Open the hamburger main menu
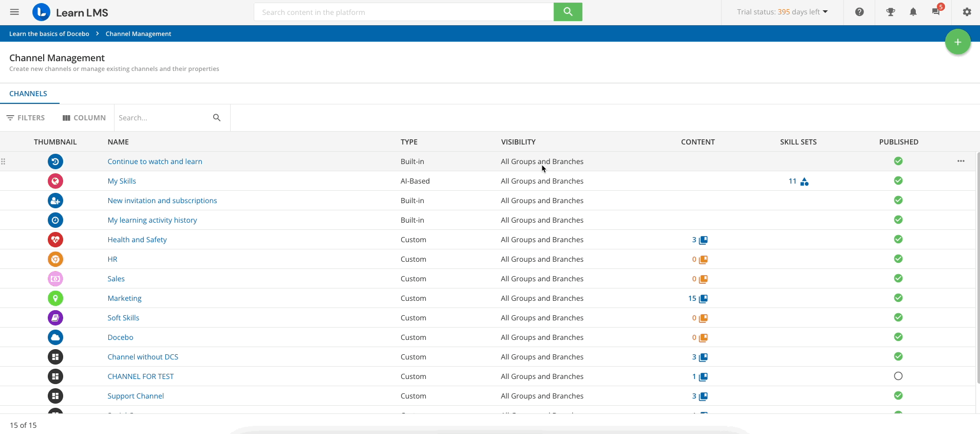This screenshot has height=434, width=980. (14, 12)
